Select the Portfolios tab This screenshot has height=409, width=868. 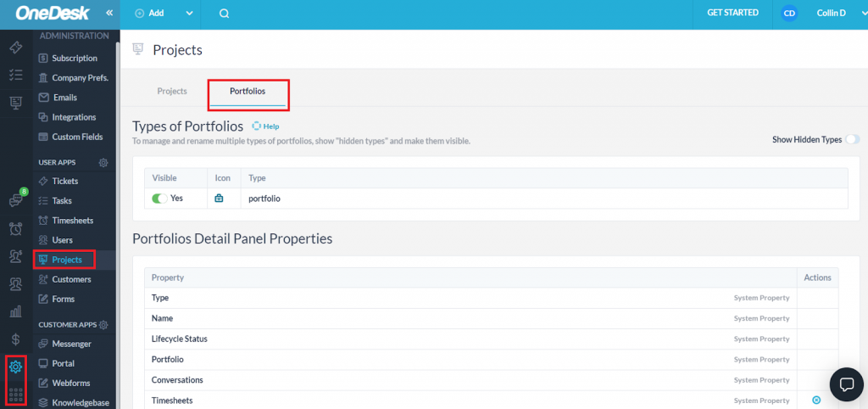248,92
